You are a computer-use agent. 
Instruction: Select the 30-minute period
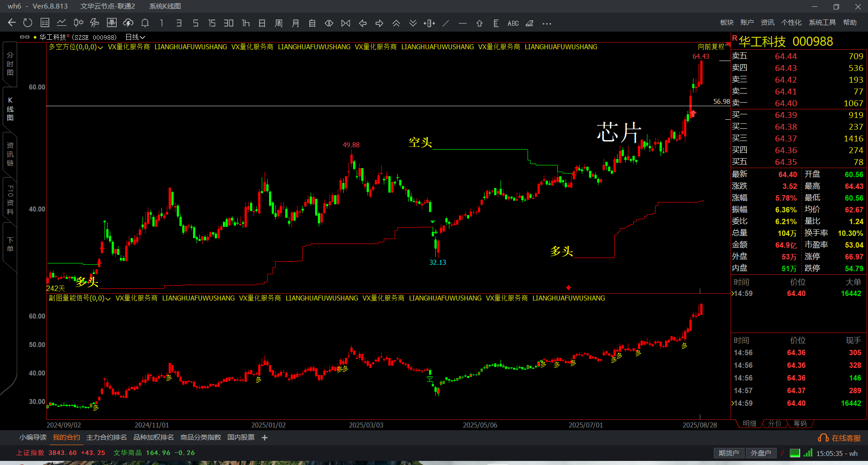(229, 23)
